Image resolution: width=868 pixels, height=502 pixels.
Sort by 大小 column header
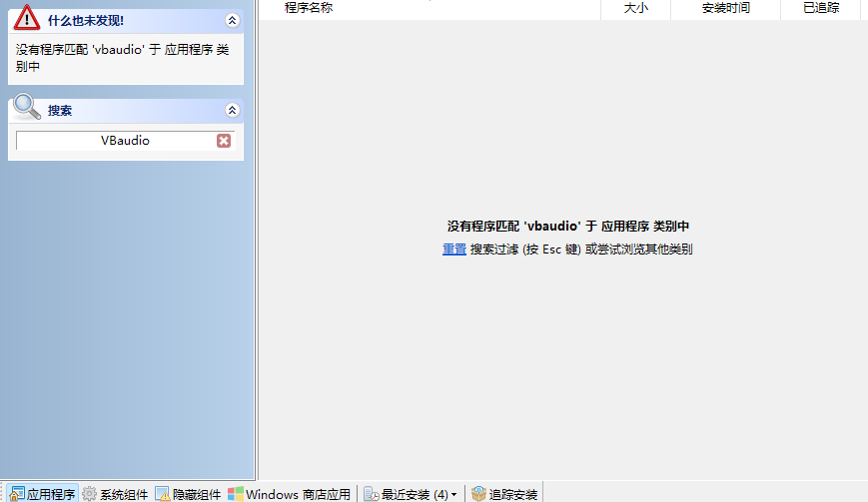[635, 8]
